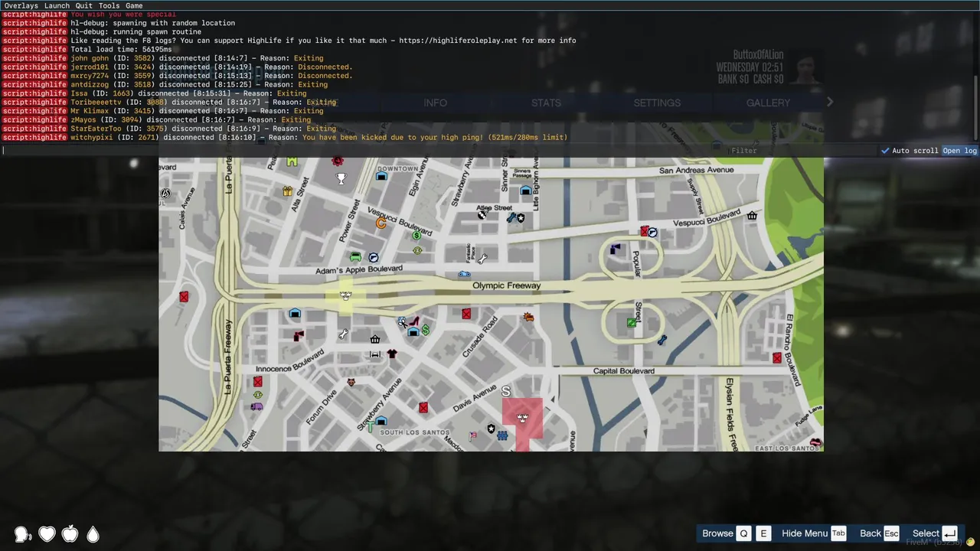Viewport: 980px width, 551px height.
Task: Select the purple van blip near La Puerta Freeway
Action: (256, 406)
